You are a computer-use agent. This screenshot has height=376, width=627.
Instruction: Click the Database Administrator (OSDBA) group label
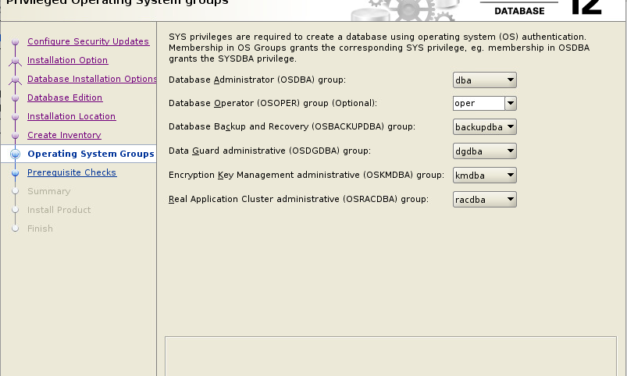point(257,80)
